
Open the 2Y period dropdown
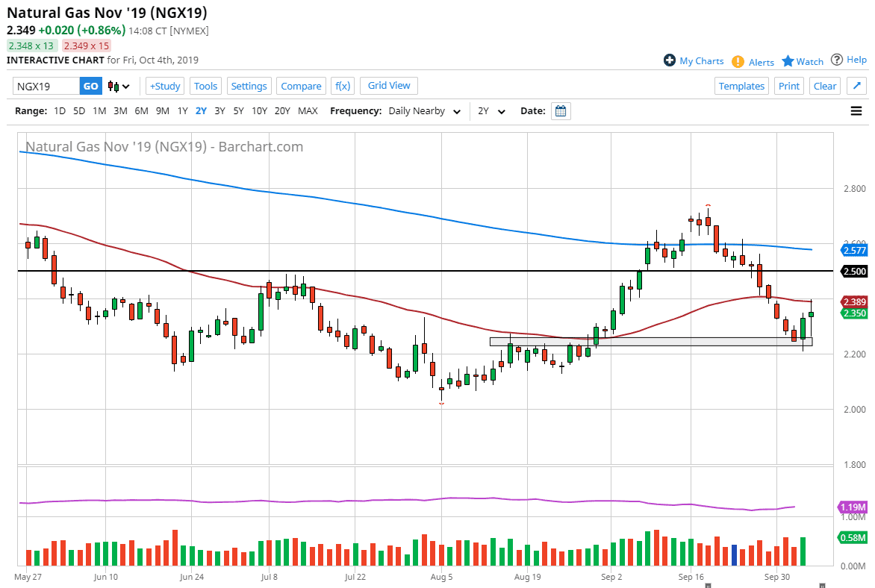pos(491,111)
